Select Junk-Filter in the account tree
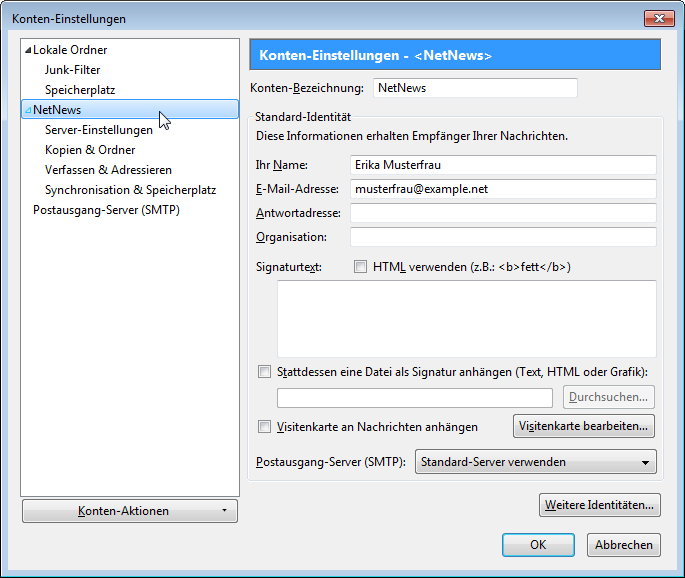This screenshot has width=685, height=578. point(72,70)
